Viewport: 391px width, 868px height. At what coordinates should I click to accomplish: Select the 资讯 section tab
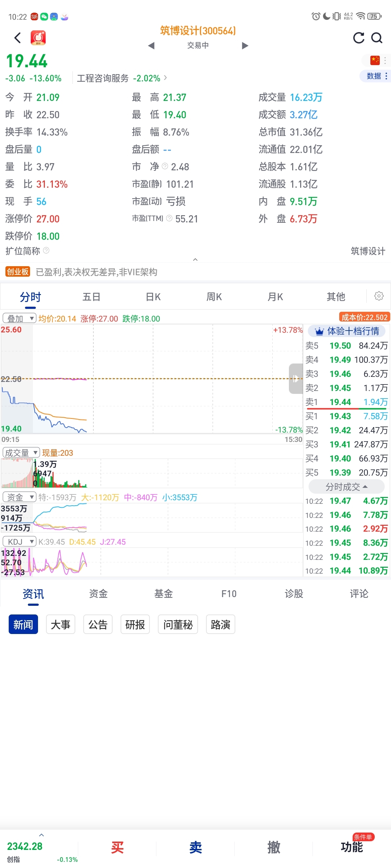tap(33, 594)
